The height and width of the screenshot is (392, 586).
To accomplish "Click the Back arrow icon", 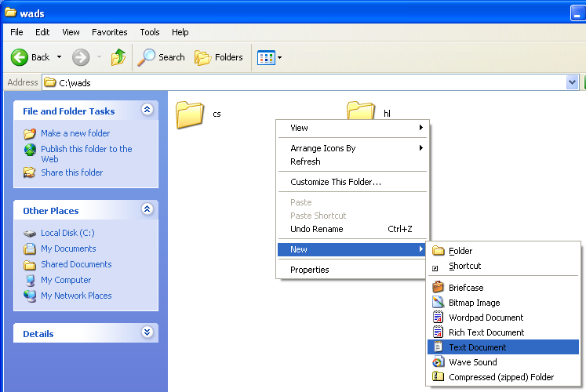I will tap(20, 57).
